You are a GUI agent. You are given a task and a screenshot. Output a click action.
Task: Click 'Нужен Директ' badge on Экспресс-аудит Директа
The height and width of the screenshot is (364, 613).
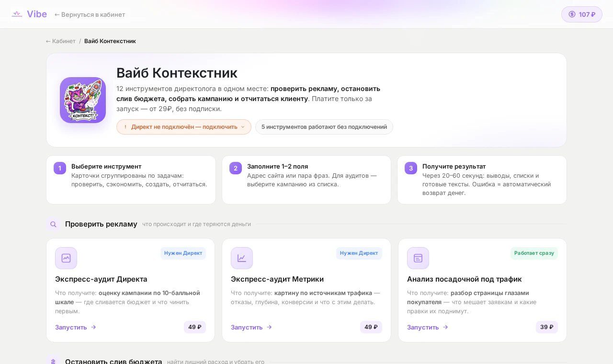(183, 253)
